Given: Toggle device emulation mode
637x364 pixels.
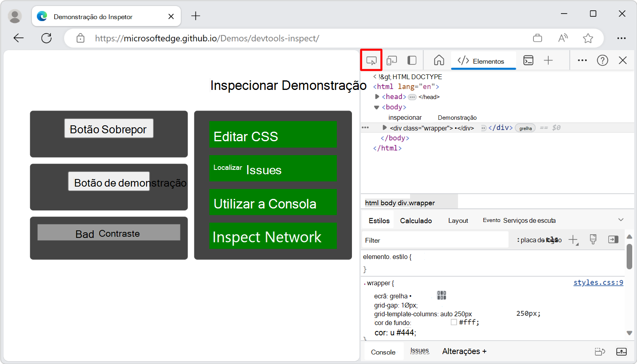Looking at the screenshot, I should click(392, 60).
